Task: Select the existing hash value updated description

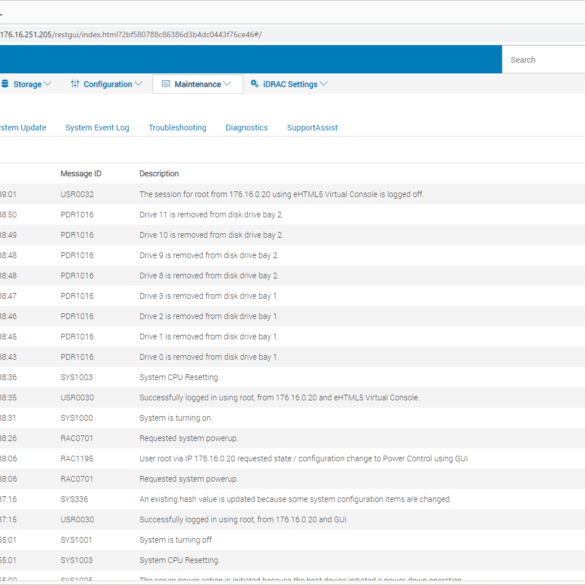Action: point(295,500)
